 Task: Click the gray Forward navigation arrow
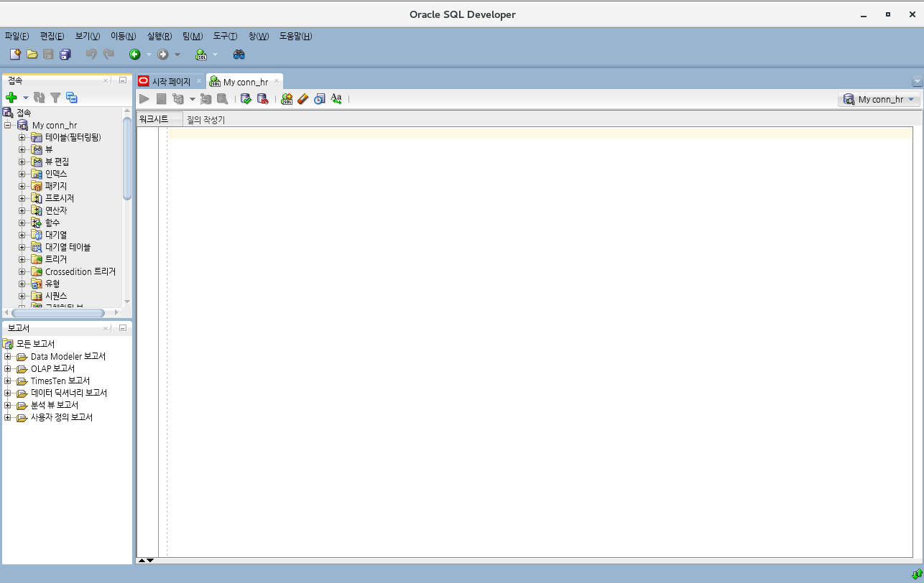[x=163, y=54]
